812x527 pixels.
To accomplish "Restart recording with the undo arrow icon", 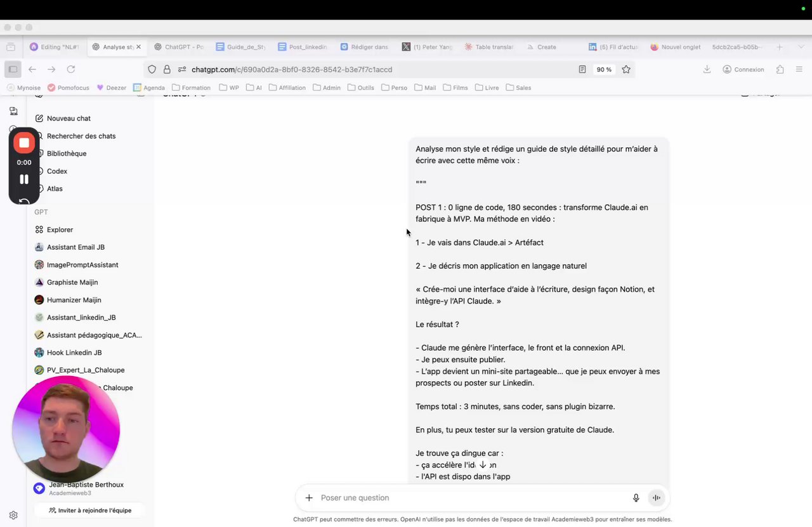I will [x=24, y=201].
